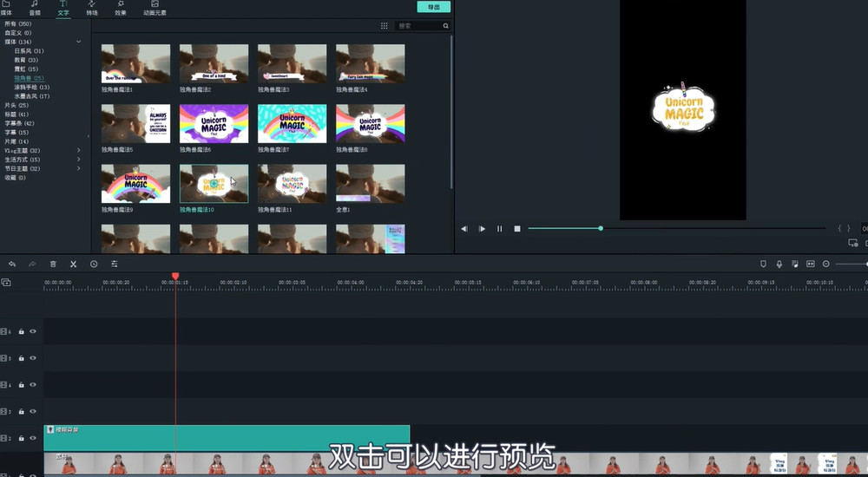Select the 独角兽 (25) subcategory
The height and width of the screenshot is (477, 868).
click(x=29, y=78)
